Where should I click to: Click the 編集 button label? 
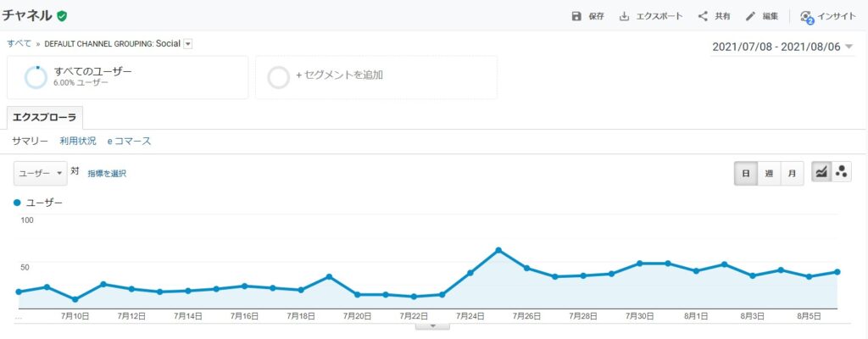pos(770,16)
